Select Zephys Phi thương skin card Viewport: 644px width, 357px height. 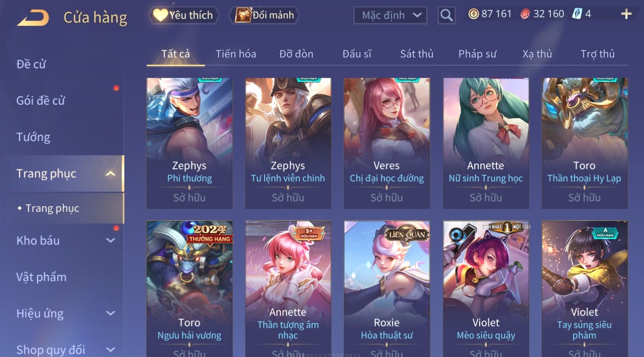point(189,143)
